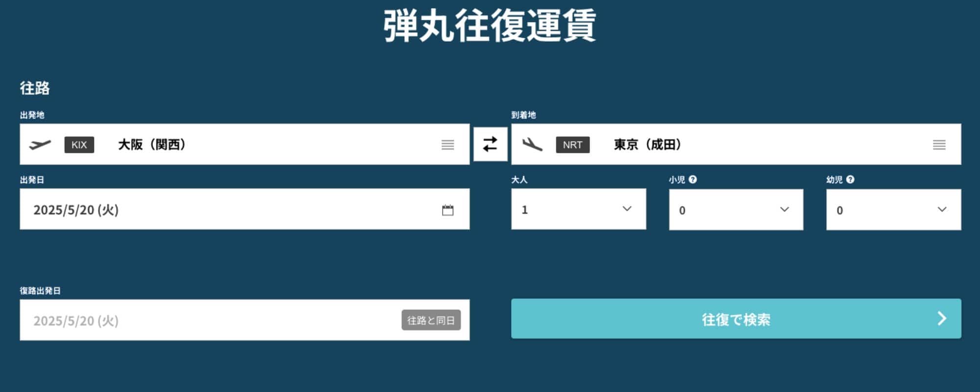Click the 往路 section label
Image resolution: width=980 pixels, height=392 pixels.
click(35, 88)
